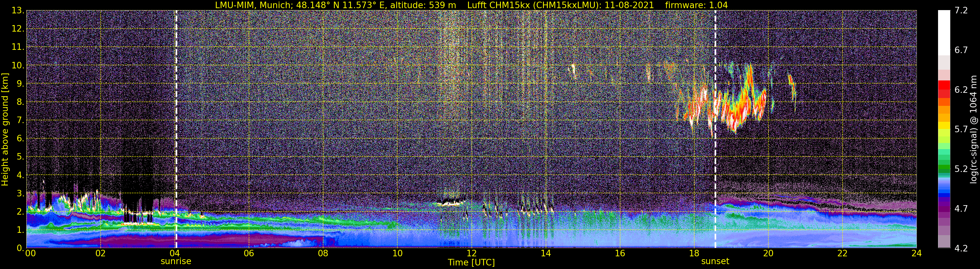
Task: Click the time tick label "16"
Action: pos(620,254)
